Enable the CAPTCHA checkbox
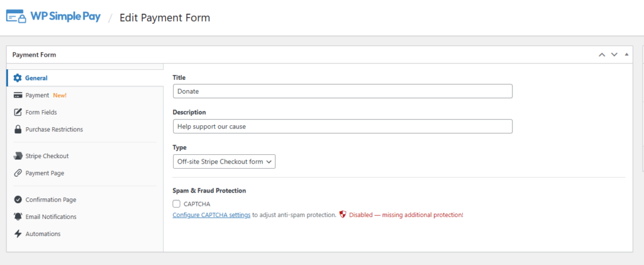 176,204
